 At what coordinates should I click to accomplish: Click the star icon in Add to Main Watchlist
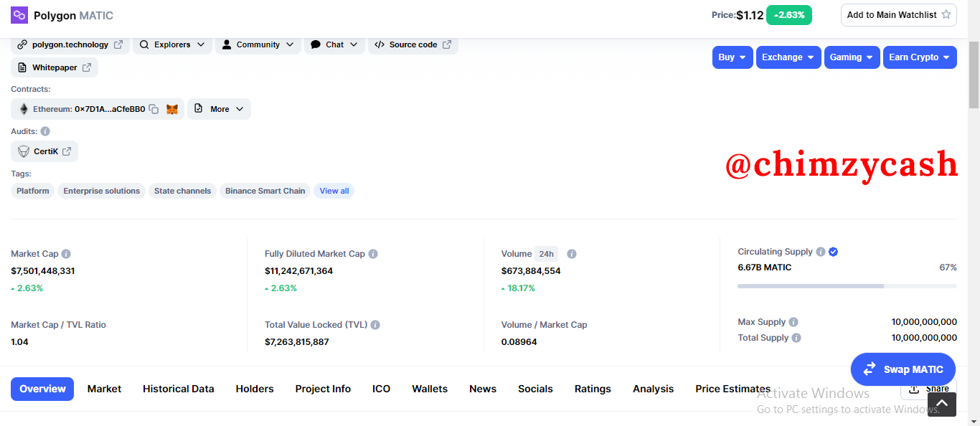point(946,15)
